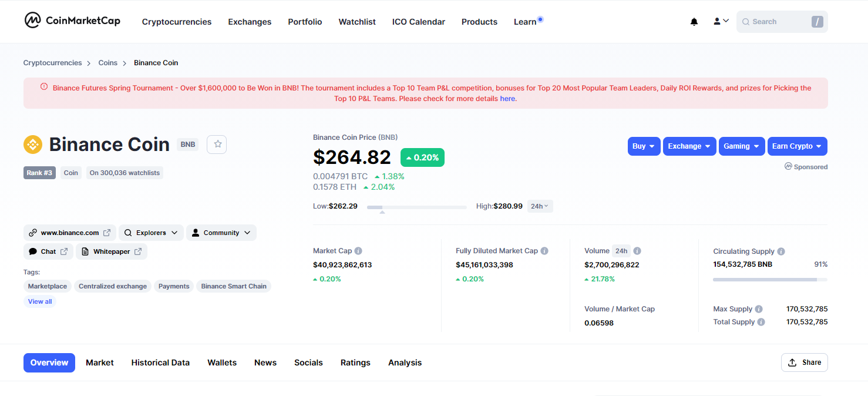
Task: Switch to the Wallets tab
Action: click(222, 363)
